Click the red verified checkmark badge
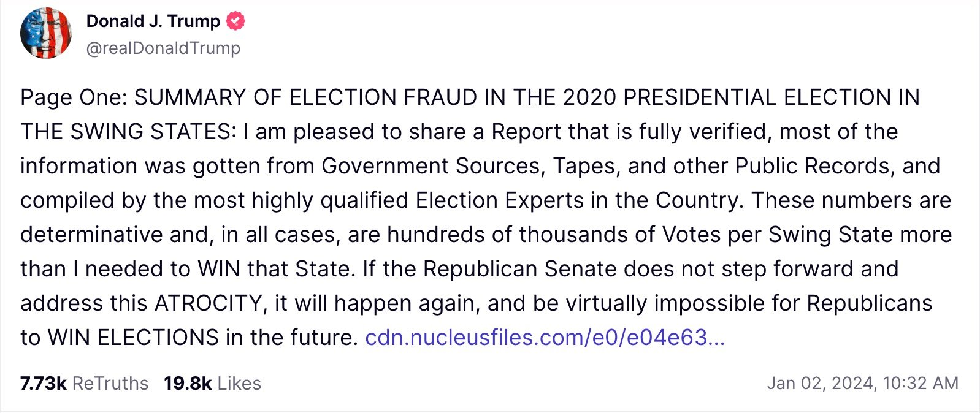 [x=236, y=21]
